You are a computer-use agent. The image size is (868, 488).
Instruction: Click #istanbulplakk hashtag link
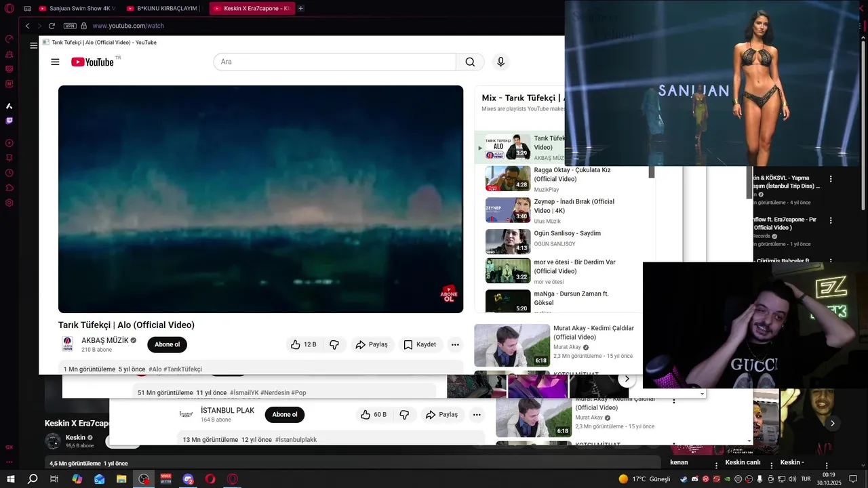pos(296,440)
